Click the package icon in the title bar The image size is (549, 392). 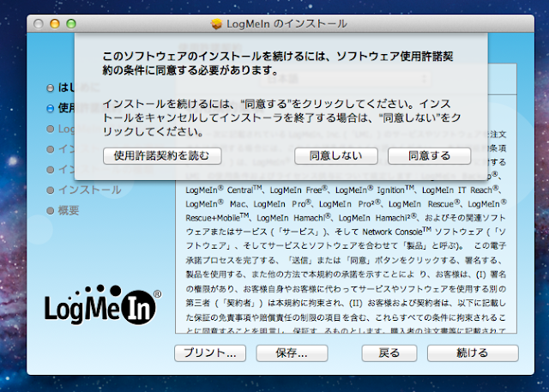[x=217, y=24]
